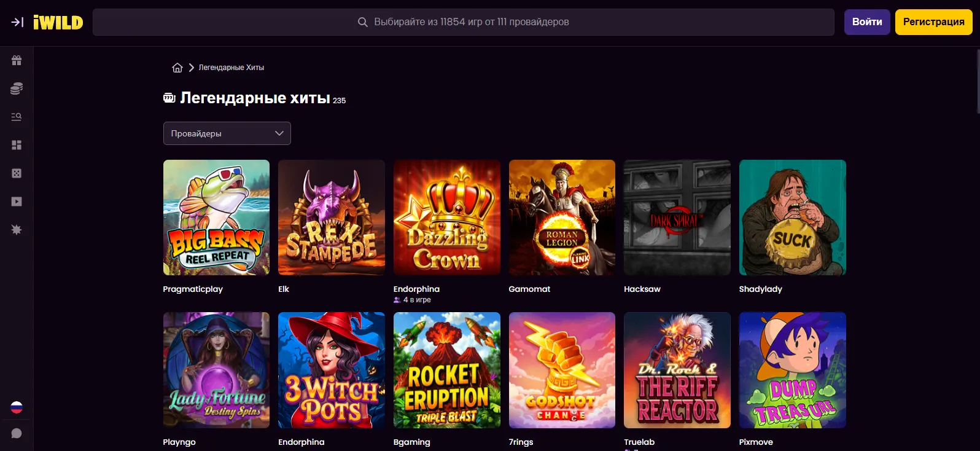Viewport: 980px width, 451px height.
Task: Open Lady Fortune Destiny Spins game
Action: pos(216,370)
